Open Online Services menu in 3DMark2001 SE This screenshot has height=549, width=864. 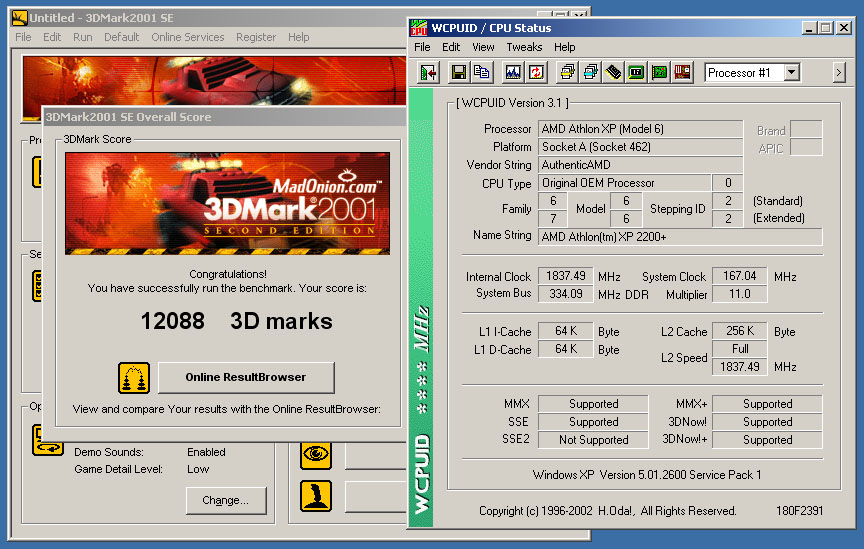tap(188, 37)
